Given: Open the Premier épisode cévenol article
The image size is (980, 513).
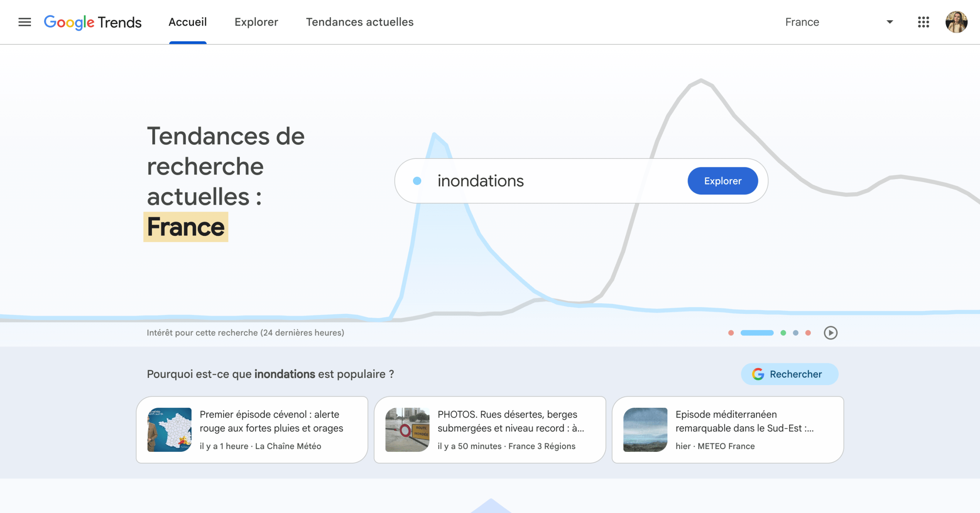Looking at the screenshot, I should pos(252,430).
